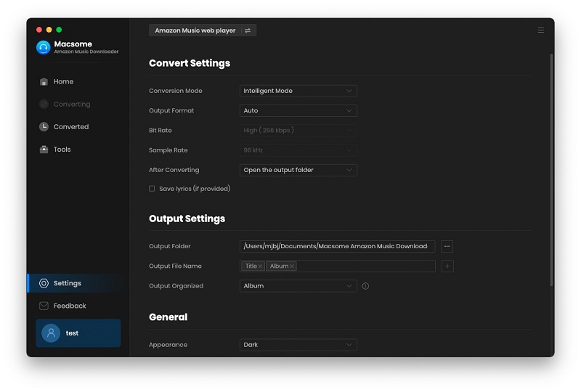Expand the Appearance dropdown
The image size is (581, 392).
tap(298, 345)
